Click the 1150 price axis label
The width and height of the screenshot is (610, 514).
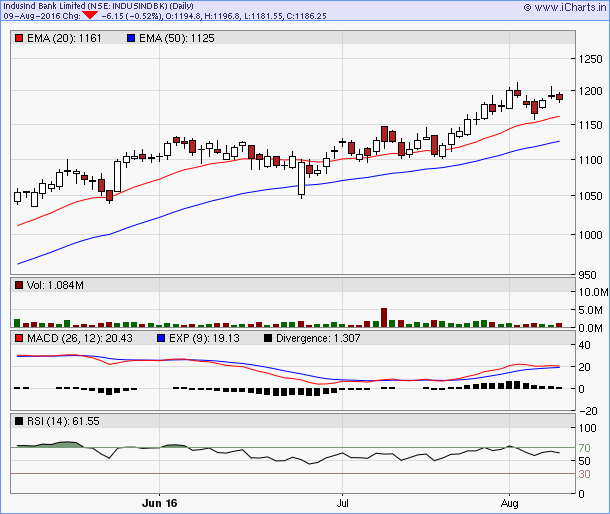[x=590, y=125]
